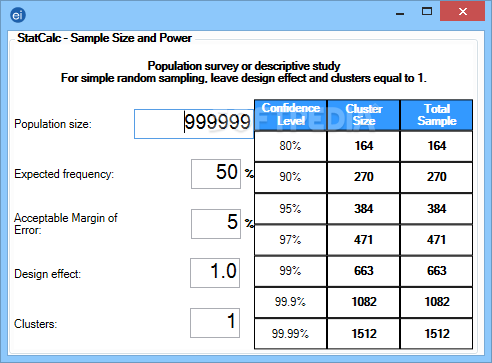Click the 'Population size:' label

point(53,124)
